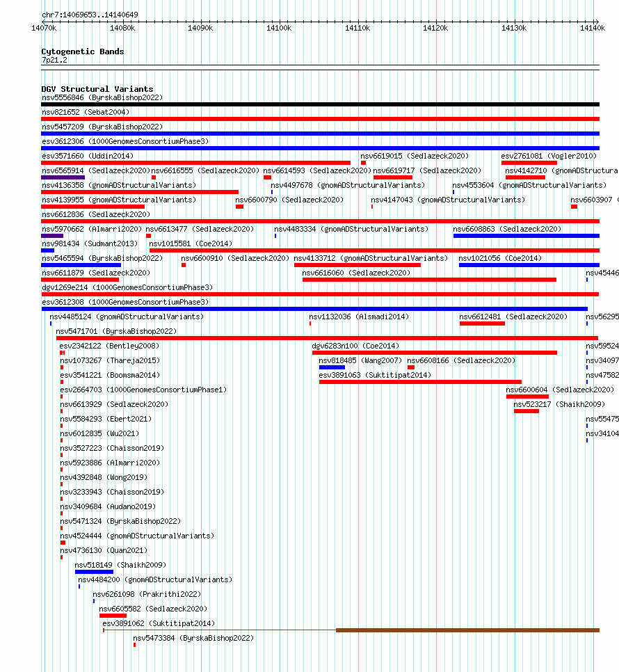Open nsv6613477 (Sedlazeck2020) label
This screenshot has width=619, height=672.
point(200,229)
